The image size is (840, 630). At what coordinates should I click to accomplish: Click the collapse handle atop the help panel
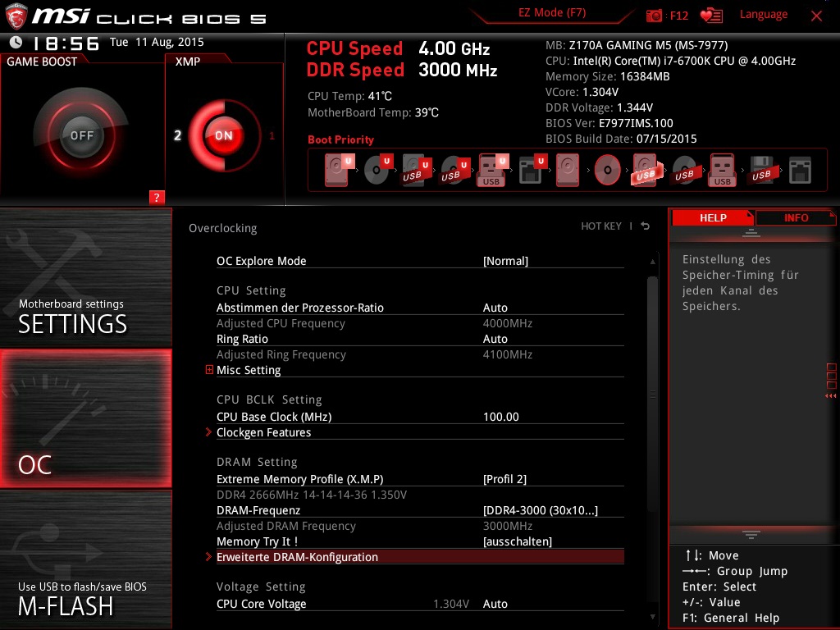click(751, 232)
